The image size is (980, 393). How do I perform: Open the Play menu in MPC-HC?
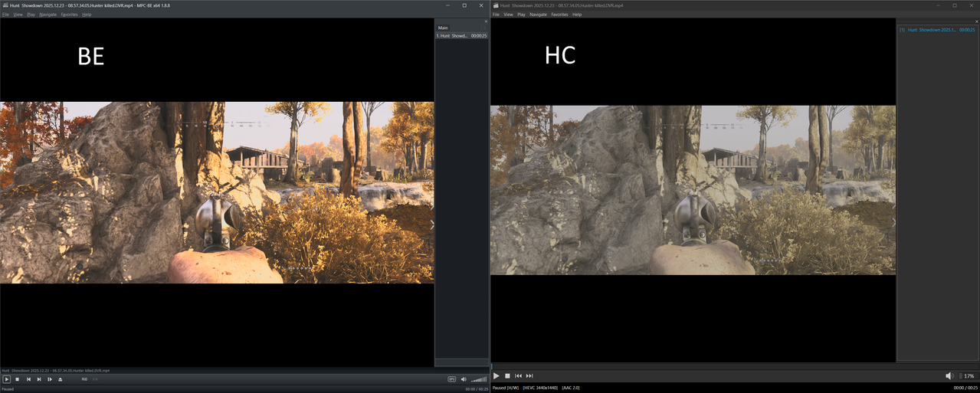[522, 15]
